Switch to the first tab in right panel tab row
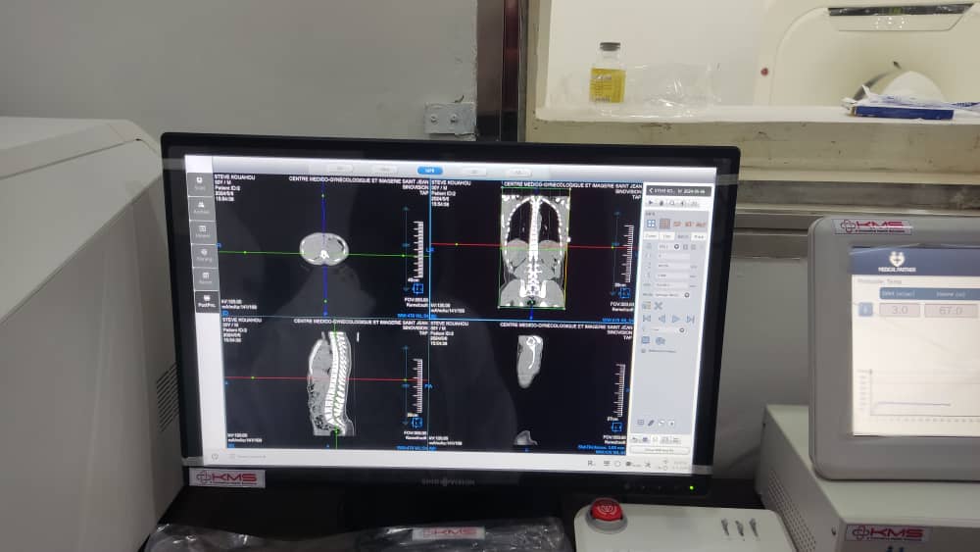 coord(651,236)
